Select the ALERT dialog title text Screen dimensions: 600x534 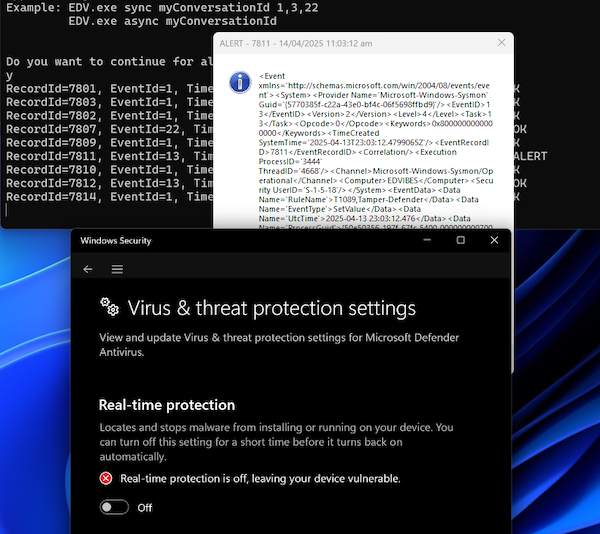pyautogui.click(x=296, y=44)
